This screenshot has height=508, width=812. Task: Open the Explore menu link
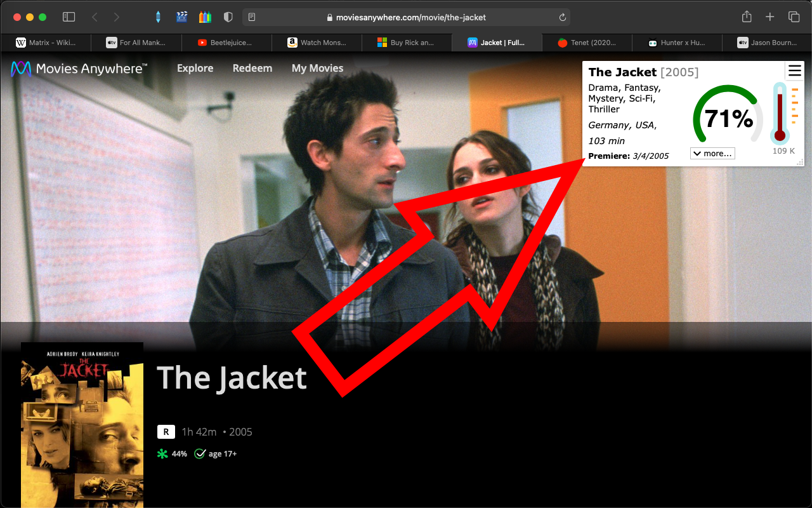click(x=195, y=68)
